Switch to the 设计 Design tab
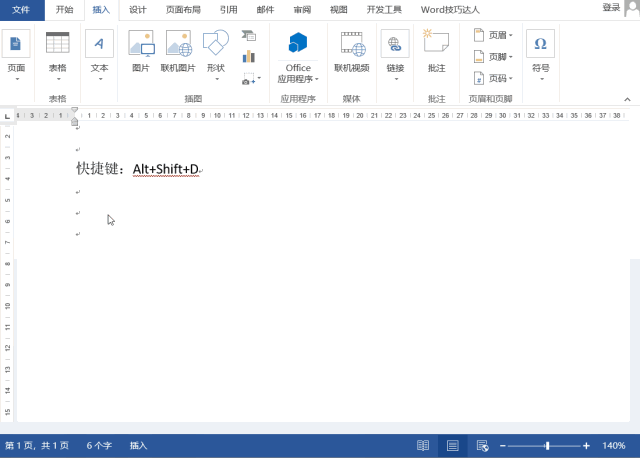 (x=138, y=10)
